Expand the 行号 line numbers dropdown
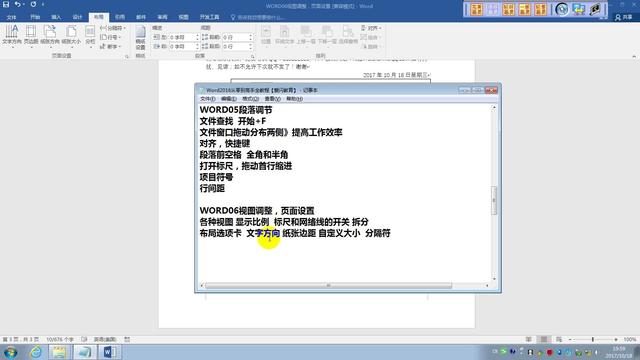The height and width of the screenshot is (360, 640). [111, 37]
